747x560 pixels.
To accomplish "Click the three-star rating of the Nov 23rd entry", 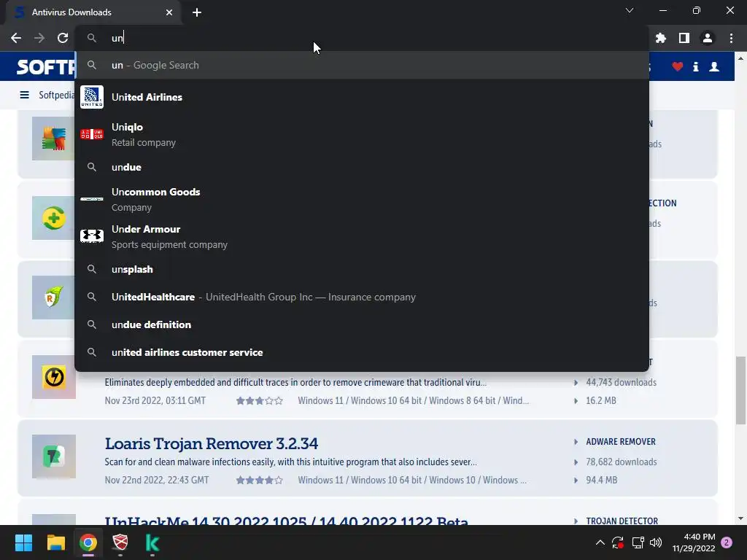I will click(x=259, y=401).
